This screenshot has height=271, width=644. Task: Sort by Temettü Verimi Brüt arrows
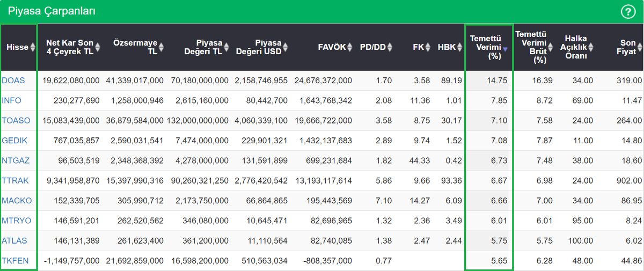click(x=550, y=47)
